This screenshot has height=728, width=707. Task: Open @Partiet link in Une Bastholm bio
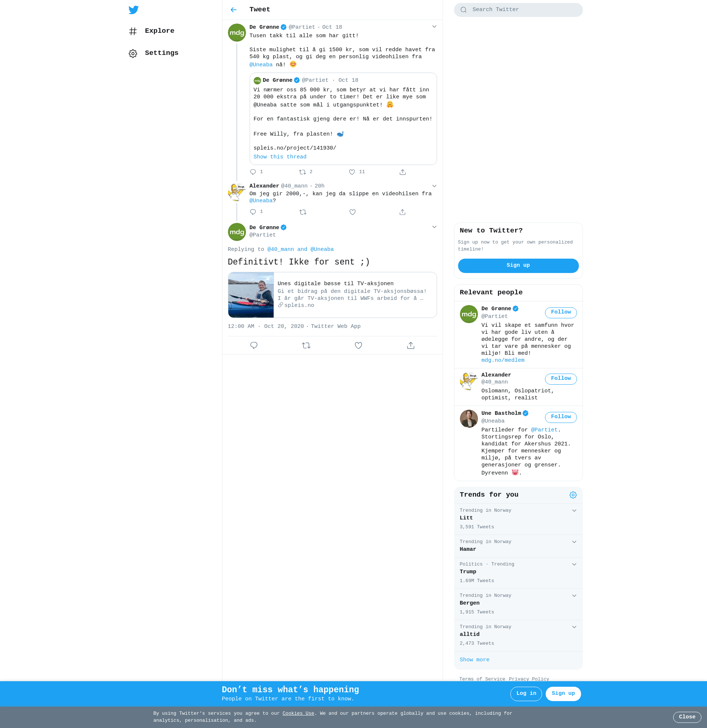[x=544, y=430]
